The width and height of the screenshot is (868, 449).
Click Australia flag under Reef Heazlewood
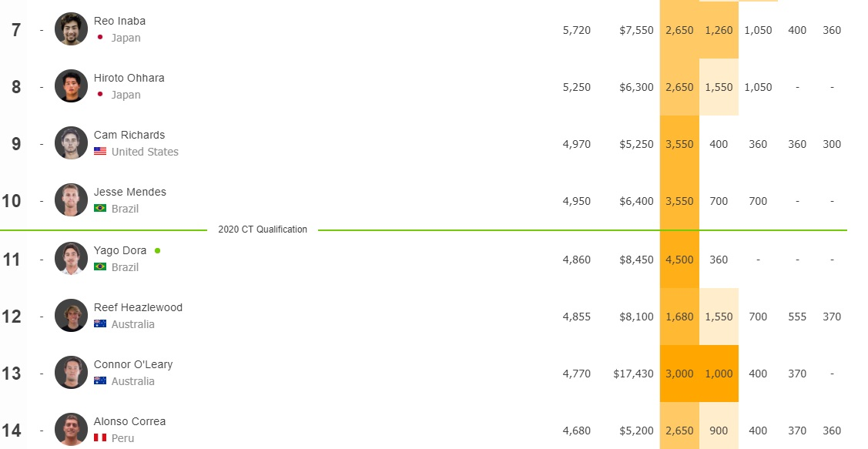pyautogui.click(x=100, y=324)
